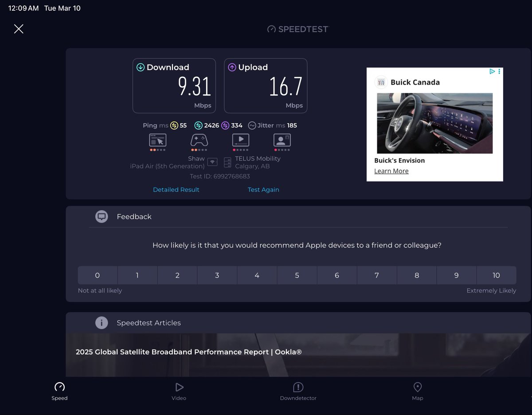
Task: Open the Detailed Result link
Action: click(x=176, y=189)
